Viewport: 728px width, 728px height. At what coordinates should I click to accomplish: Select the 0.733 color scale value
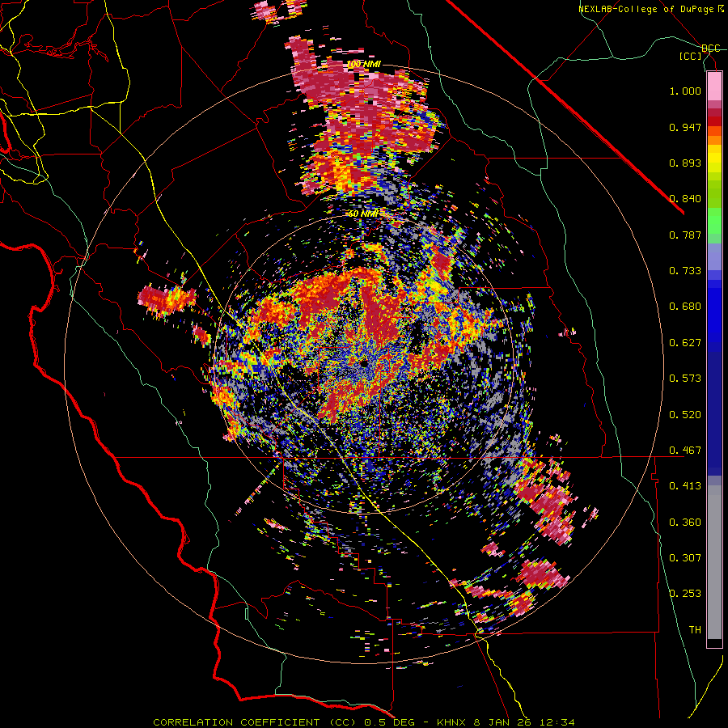coord(685,271)
